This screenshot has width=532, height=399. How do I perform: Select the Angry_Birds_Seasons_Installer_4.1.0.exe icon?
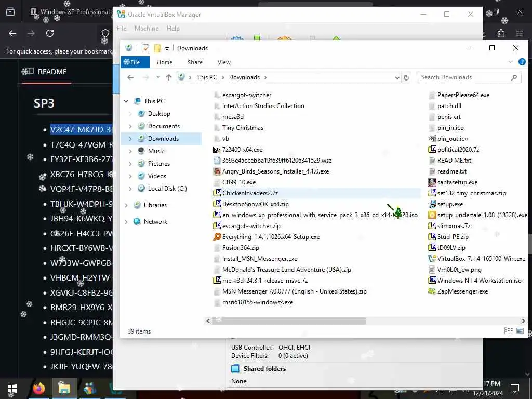coord(217,171)
